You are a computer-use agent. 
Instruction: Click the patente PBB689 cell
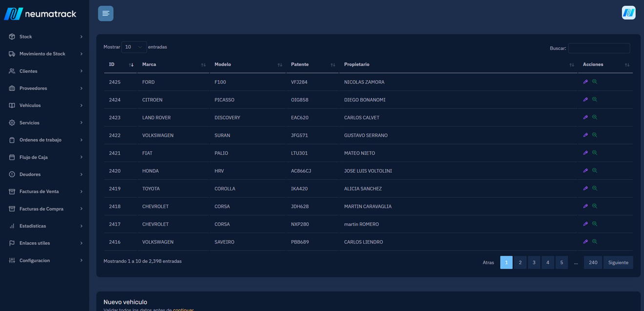312,242
